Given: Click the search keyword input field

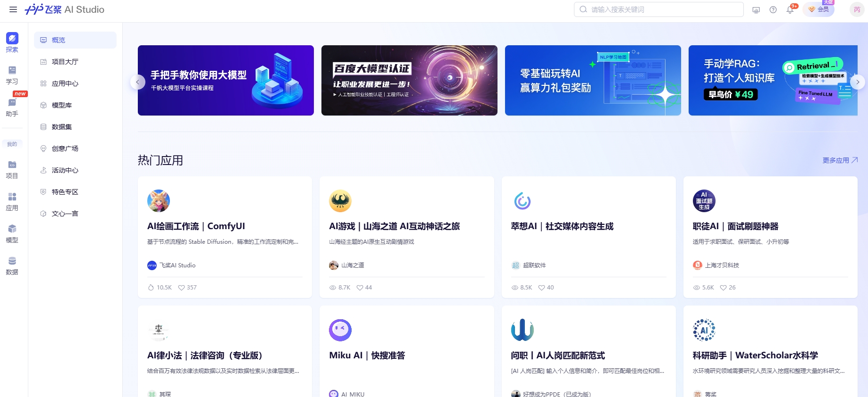Looking at the screenshot, I should click(x=658, y=9).
